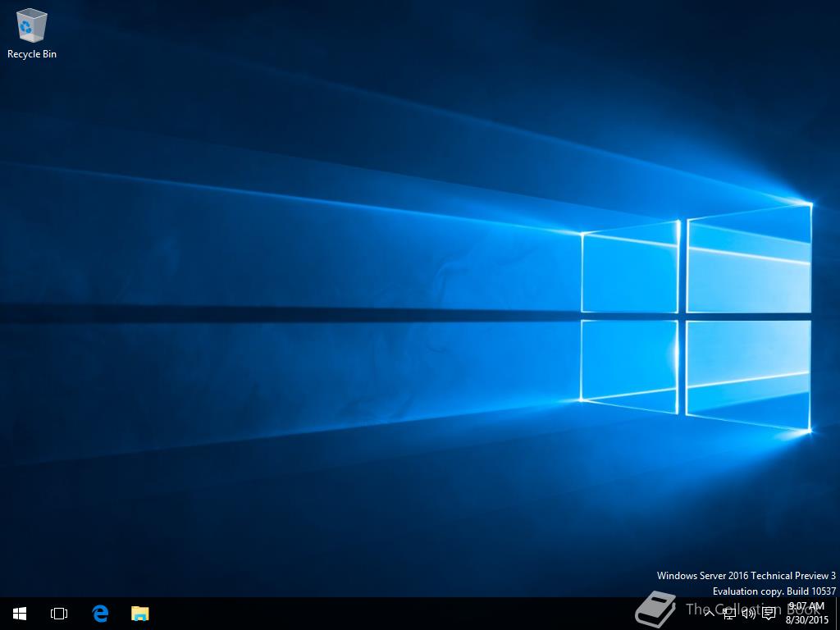Open Task View from the taskbar
Image resolution: width=840 pixels, height=630 pixels.
tap(59, 614)
